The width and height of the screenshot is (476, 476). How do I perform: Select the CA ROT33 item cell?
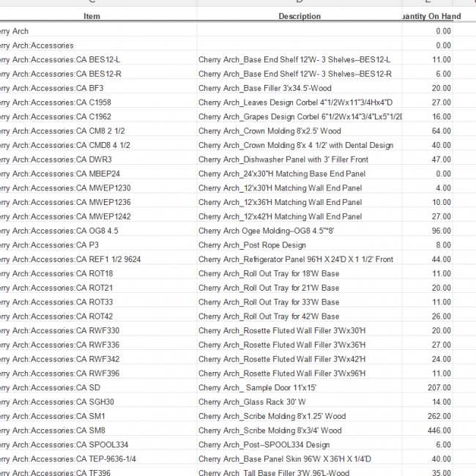[98, 302]
